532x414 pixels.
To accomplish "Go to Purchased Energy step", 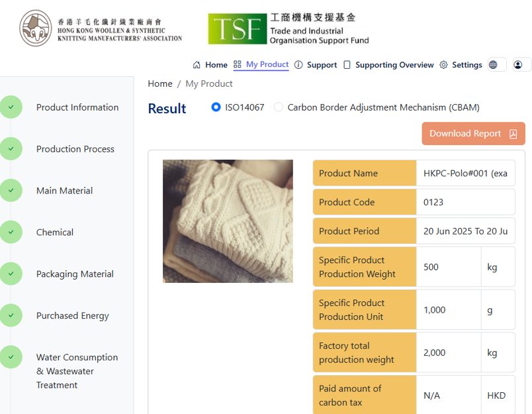I will click(73, 316).
